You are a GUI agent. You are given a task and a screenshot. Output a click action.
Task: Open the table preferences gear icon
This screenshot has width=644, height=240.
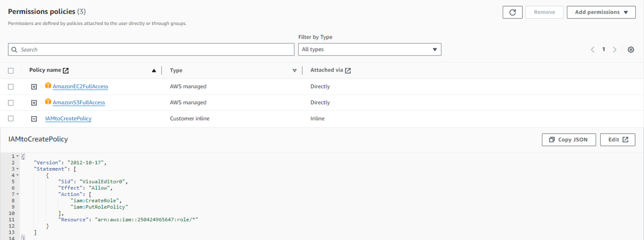click(631, 50)
